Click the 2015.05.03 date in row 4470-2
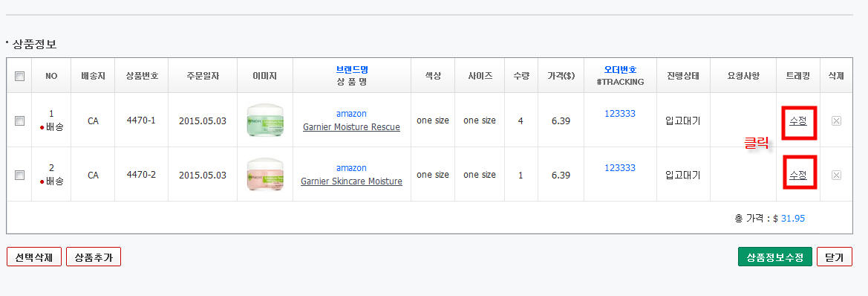Image resolution: width=868 pixels, height=296 pixels. pyautogui.click(x=203, y=176)
